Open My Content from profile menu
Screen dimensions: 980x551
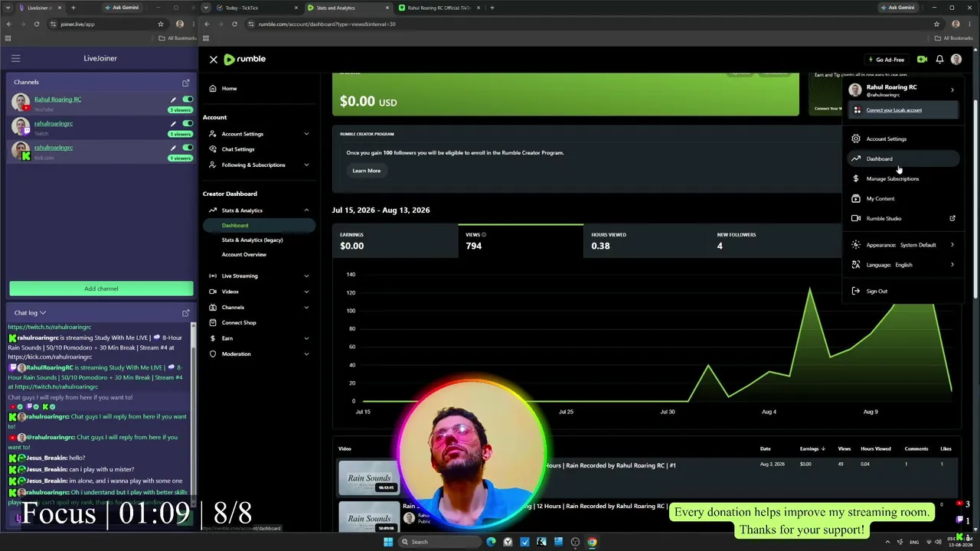pos(903,199)
